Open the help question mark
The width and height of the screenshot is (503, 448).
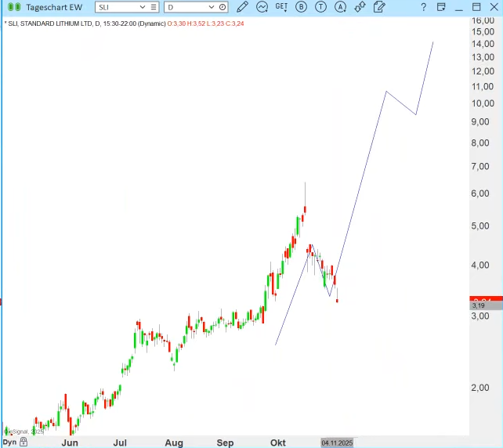(424, 7)
